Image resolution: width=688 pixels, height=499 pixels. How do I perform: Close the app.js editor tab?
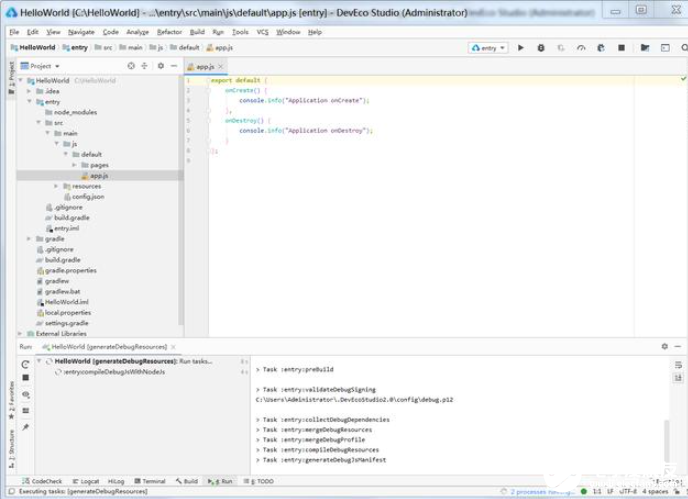[x=221, y=67]
